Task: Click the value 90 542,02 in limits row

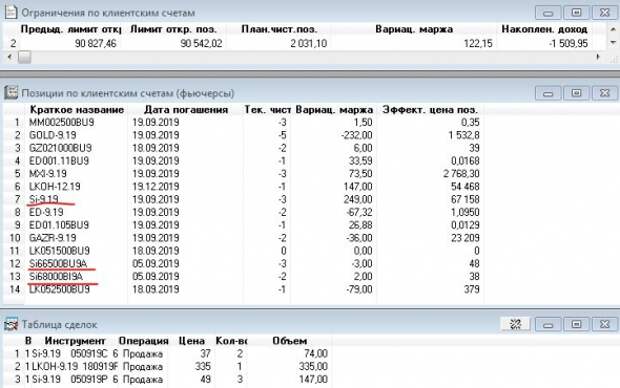Action: (201, 44)
